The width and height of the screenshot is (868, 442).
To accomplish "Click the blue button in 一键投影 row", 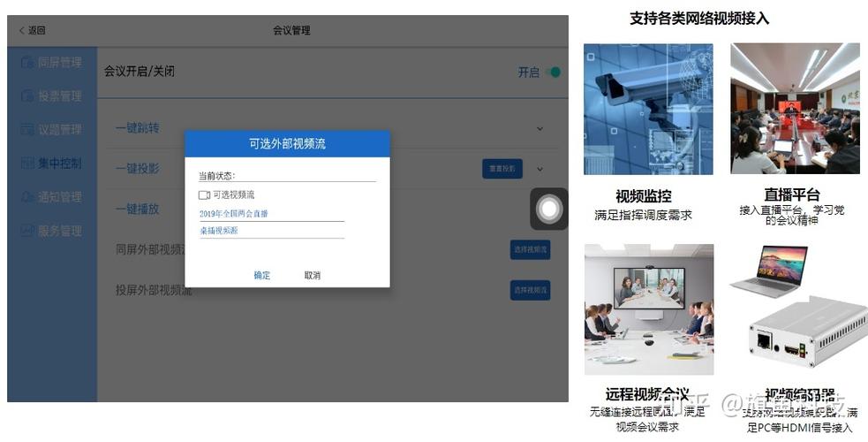I will 502,168.
